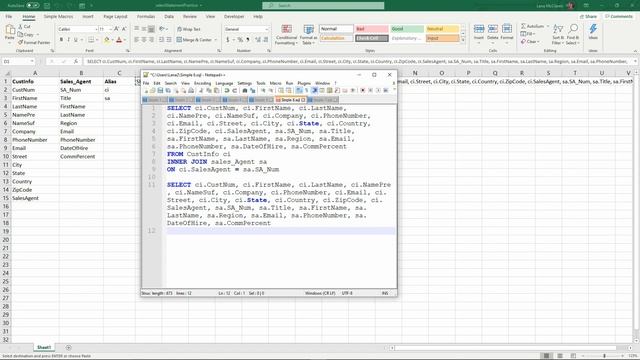Click the Notepad++ Undo icon
This screenshot has width=640, height=360.
pos(227,91)
